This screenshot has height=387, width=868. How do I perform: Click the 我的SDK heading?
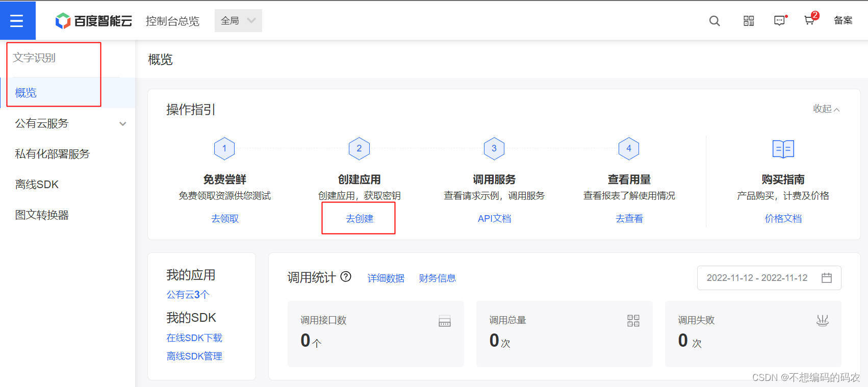point(191,318)
